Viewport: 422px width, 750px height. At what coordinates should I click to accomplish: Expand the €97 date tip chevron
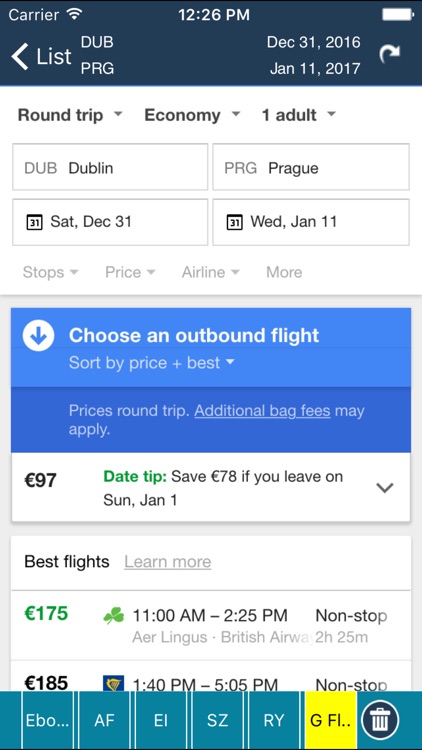(x=385, y=487)
